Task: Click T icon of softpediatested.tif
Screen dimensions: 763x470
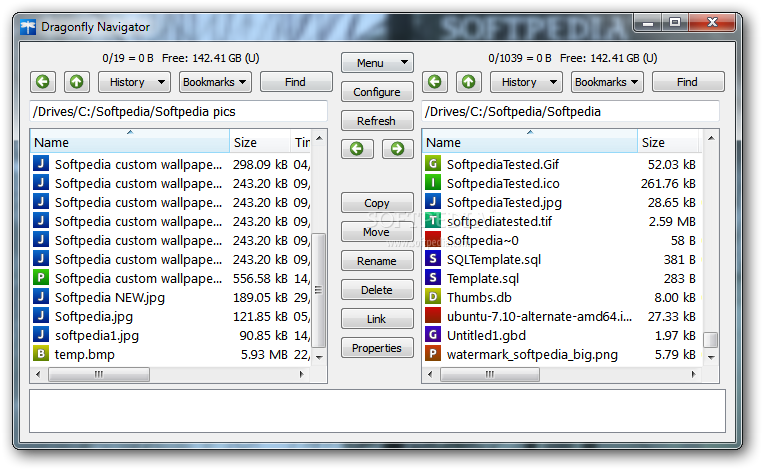Action: (x=433, y=221)
